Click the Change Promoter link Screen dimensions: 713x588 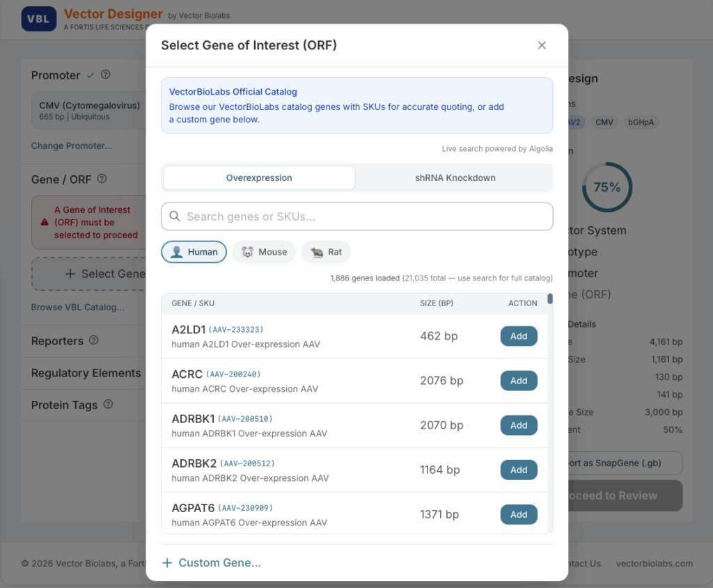72,146
